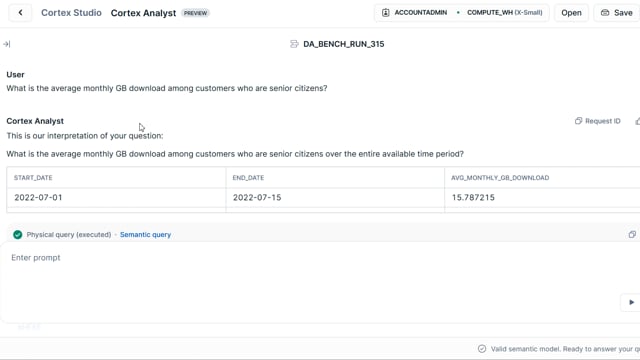The height and width of the screenshot is (360, 640).
Task: Click the semantic model file icon
Action: click(294, 44)
